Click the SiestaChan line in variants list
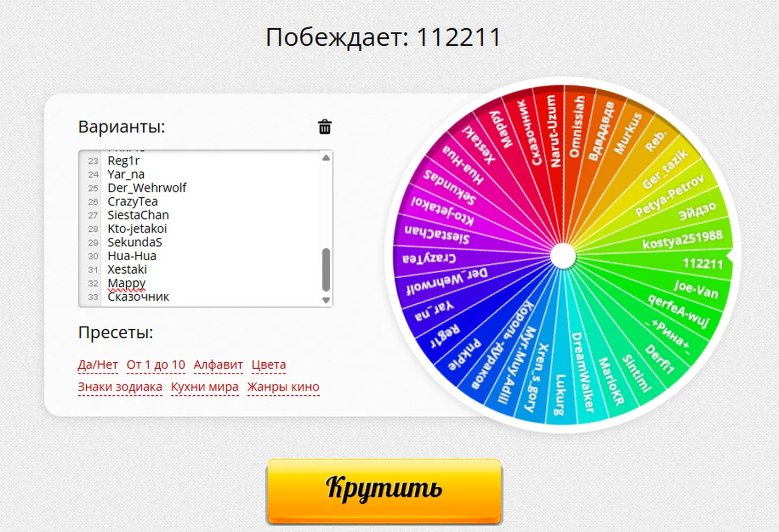Image resolution: width=779 pixels, height=532 pixels. [138, 215]
